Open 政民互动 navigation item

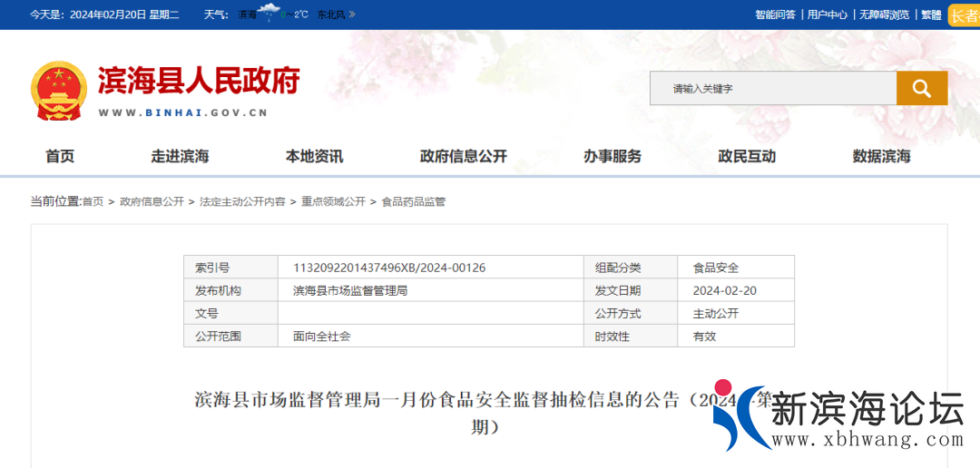(747, 156)
